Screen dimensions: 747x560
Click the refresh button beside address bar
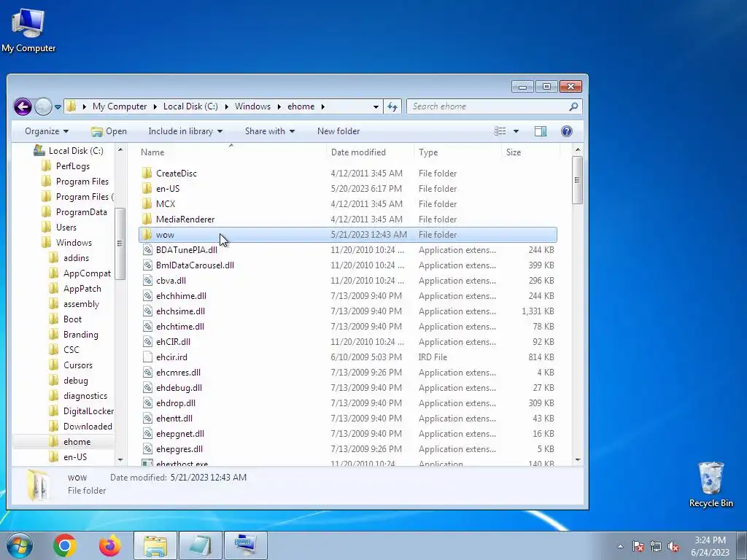coord(392,106)
